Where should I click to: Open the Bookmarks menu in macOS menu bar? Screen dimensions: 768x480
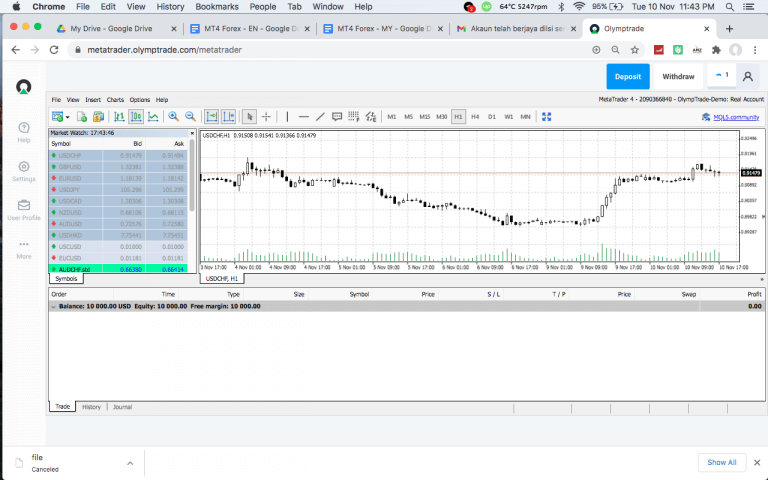point(216,7)
